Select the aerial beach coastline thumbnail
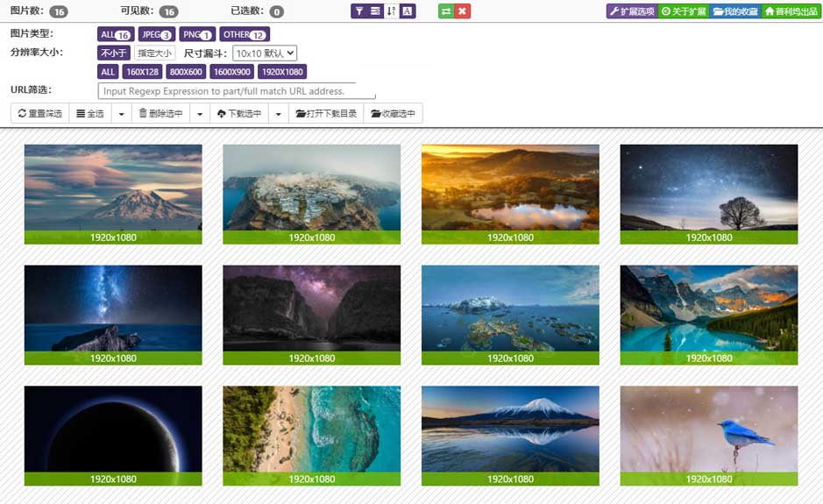 (312, 436)
